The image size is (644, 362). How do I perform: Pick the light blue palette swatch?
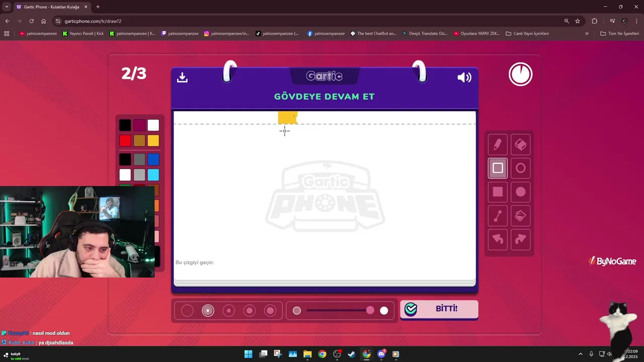(153, 175)
